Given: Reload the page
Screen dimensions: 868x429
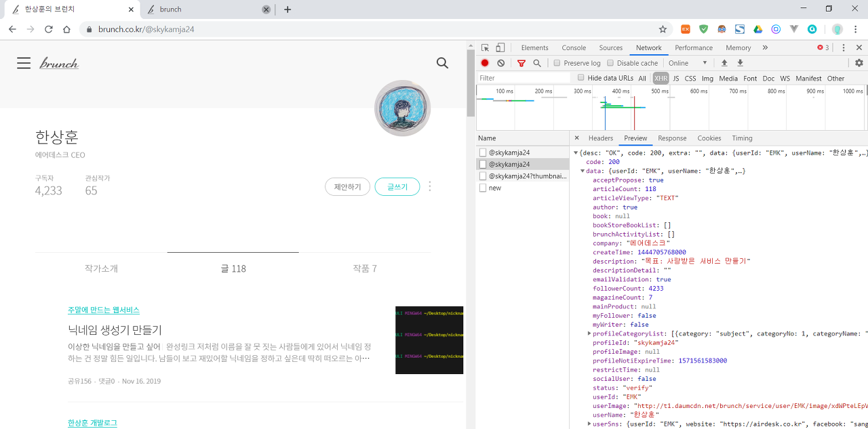Looking at the screenshot, I should 48,29.
